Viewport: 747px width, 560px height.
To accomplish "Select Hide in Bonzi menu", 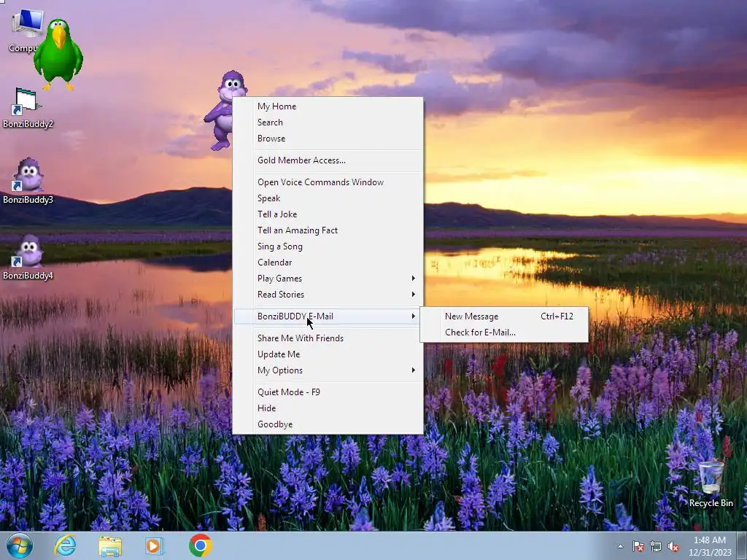I will pos(328,408).
